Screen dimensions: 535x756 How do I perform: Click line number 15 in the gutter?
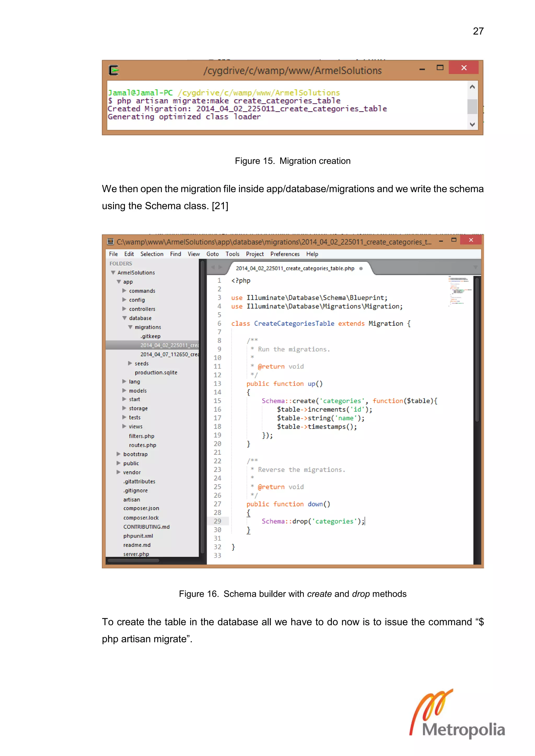coord(217,401)
